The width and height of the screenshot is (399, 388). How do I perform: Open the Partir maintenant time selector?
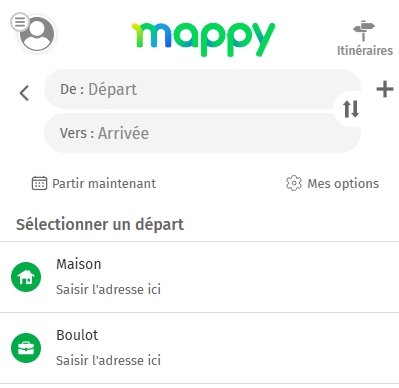coord(94,183)
